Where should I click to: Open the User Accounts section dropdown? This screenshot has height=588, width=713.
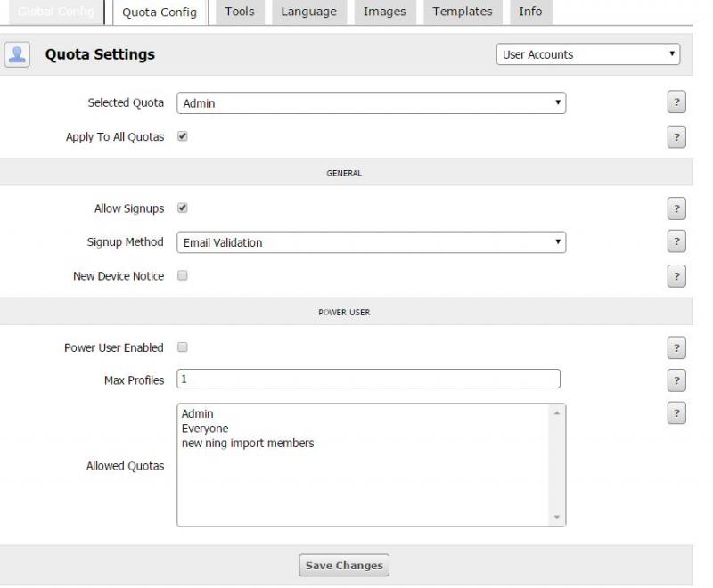[x=587, y=54]
